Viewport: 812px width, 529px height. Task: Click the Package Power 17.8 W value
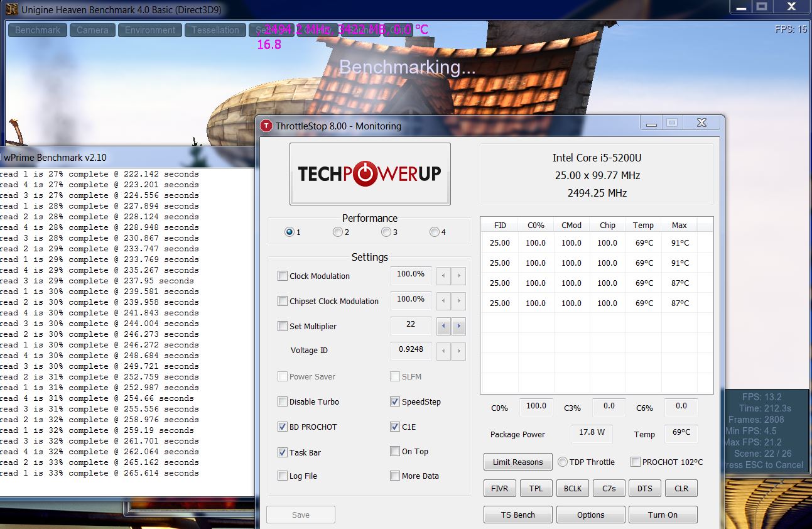[x=592, y=434]
